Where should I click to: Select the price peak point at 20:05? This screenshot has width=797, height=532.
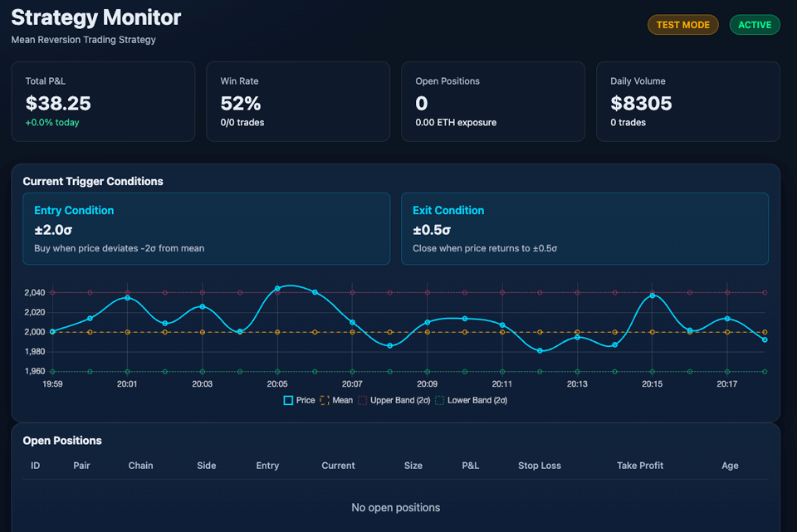tap(277, 288)
